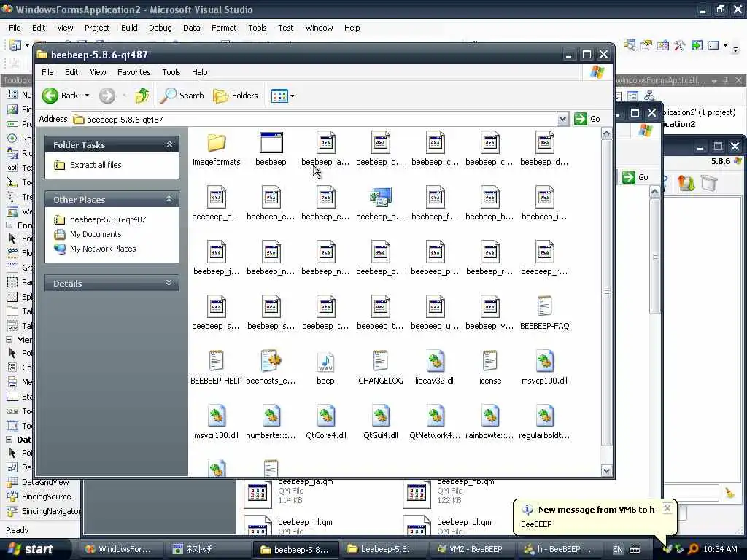Select the beebeep application icon
Screen dimensions: 747x560
271,143
